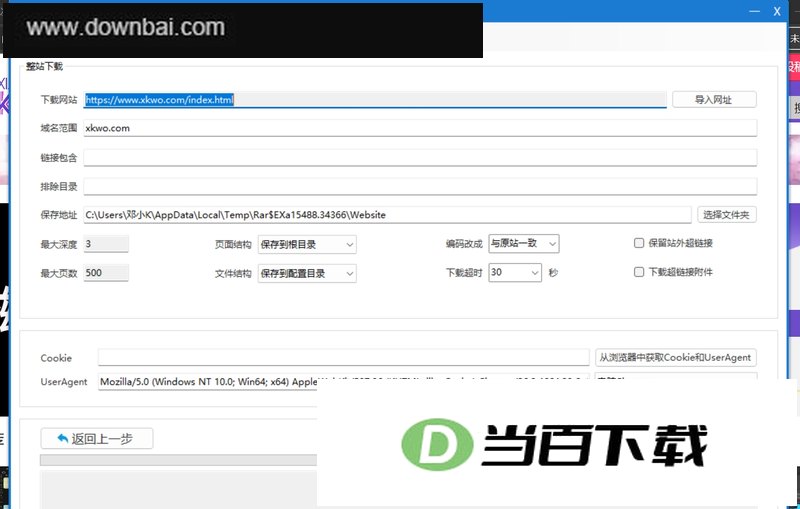Click the blue arrow icon on 返回上一步
This screenshot has height=509, width=800.
(x=63, y=438)
